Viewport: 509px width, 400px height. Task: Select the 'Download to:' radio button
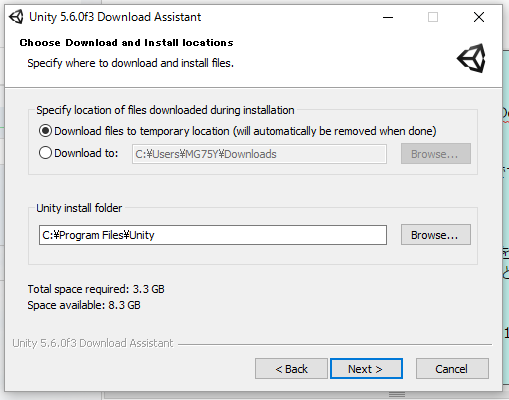coord(45,153)
